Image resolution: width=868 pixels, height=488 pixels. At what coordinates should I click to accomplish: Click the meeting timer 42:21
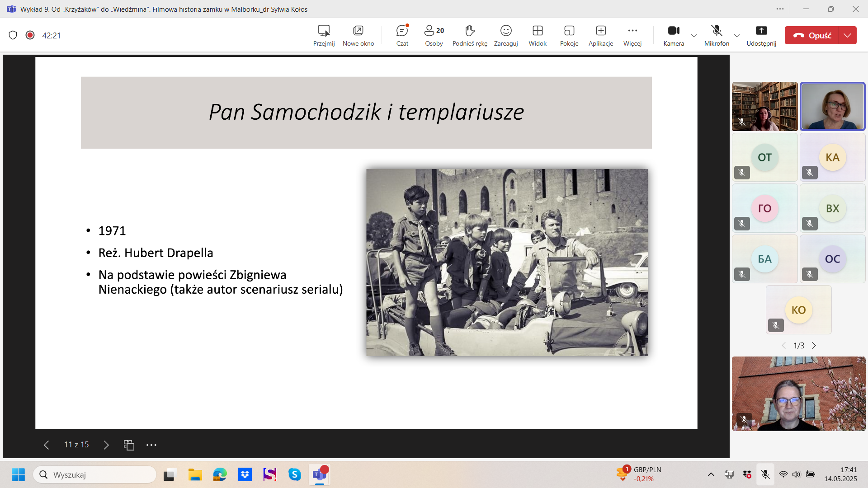click(x=51, y=35)
